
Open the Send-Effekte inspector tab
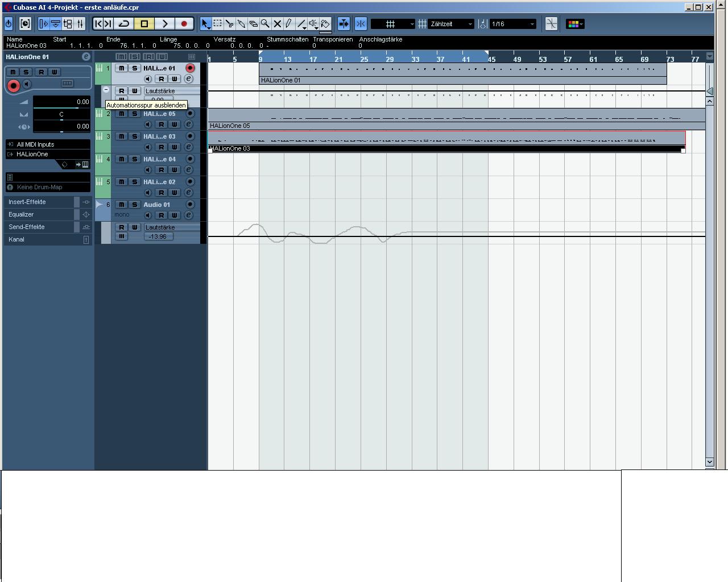48,227
